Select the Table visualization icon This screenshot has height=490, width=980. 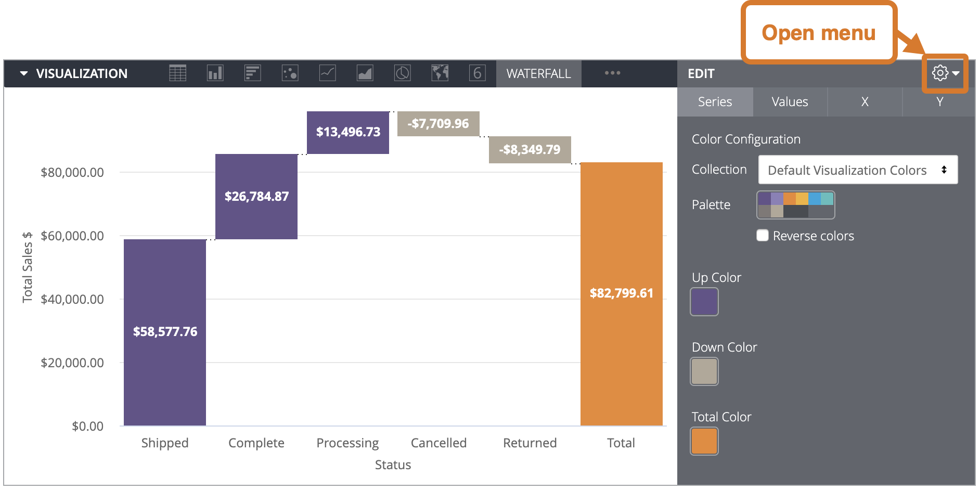coord(177,73)
